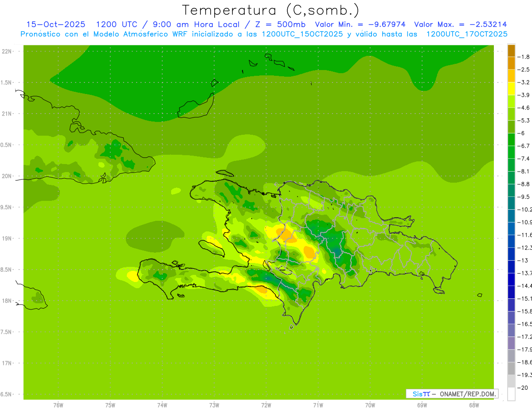
Task: Click the '-13' color bar value
Action: coord(522,260)
